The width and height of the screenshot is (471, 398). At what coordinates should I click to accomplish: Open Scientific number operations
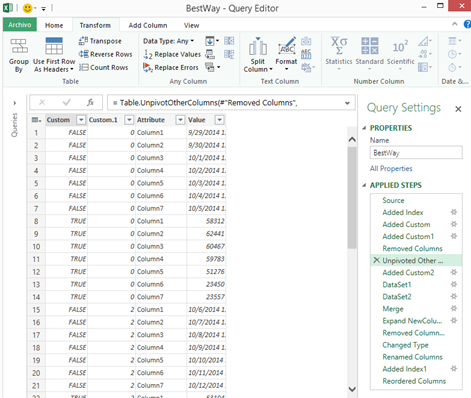pos(400,53)
